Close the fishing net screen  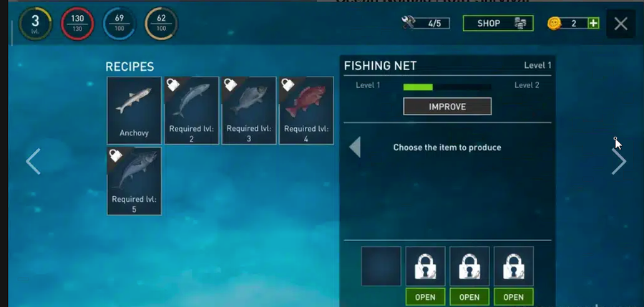tap(620, 24)
